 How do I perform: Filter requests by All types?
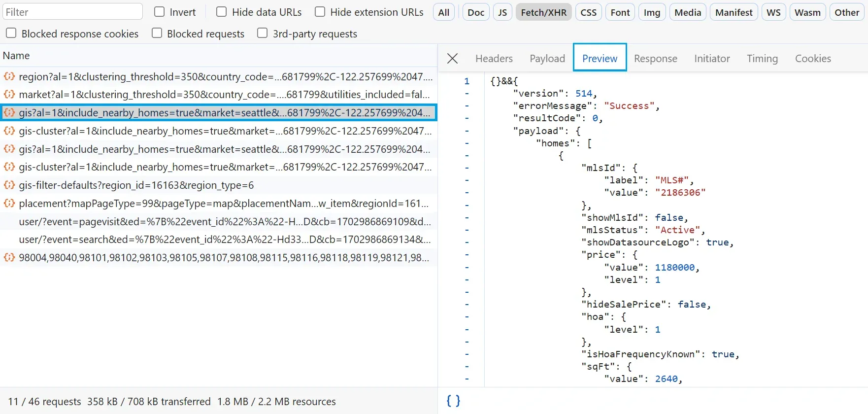[444, 12]
